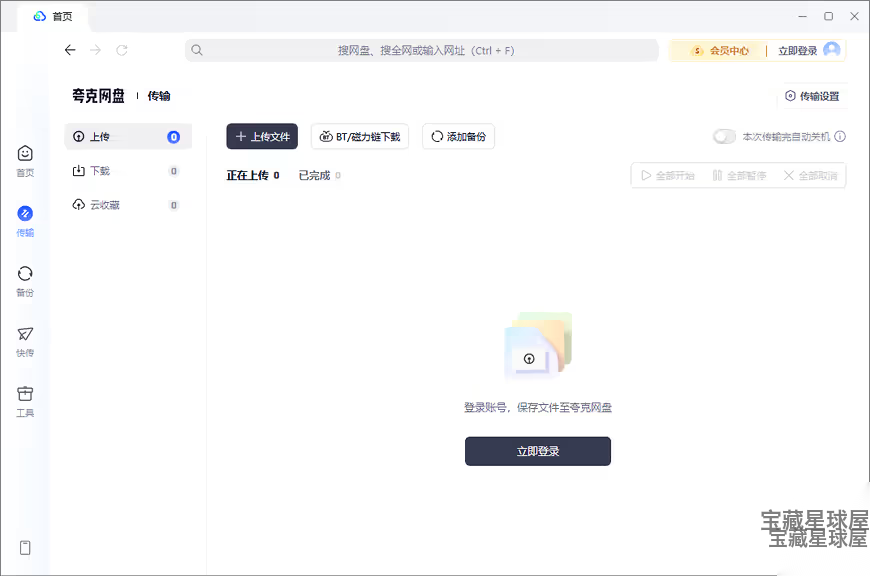Image resolution: width=870 pixels, height=576 pixels.
Task: Click the 首页 window tab
Action: [53, 17]
